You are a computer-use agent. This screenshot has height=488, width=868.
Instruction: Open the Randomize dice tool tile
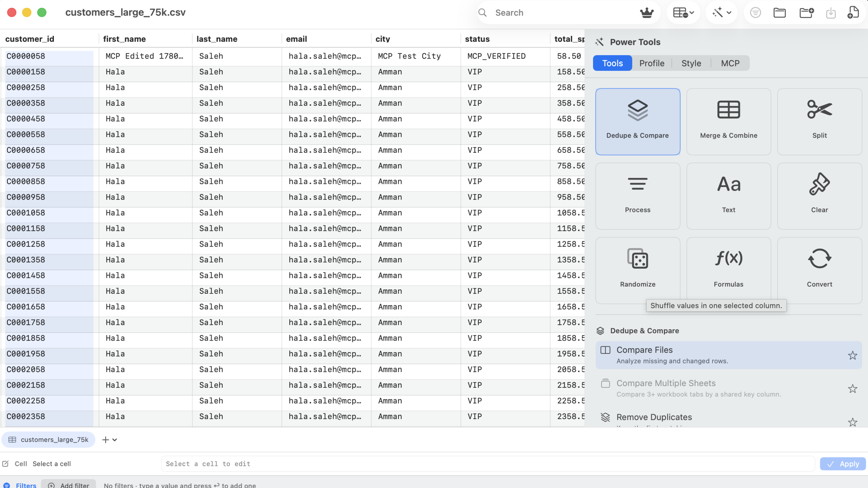[637, 270]
